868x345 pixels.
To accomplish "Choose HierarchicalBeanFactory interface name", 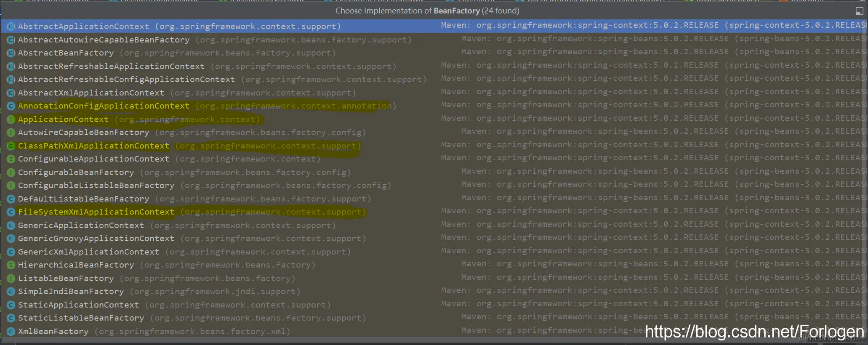I will click(x=76, y=265).
